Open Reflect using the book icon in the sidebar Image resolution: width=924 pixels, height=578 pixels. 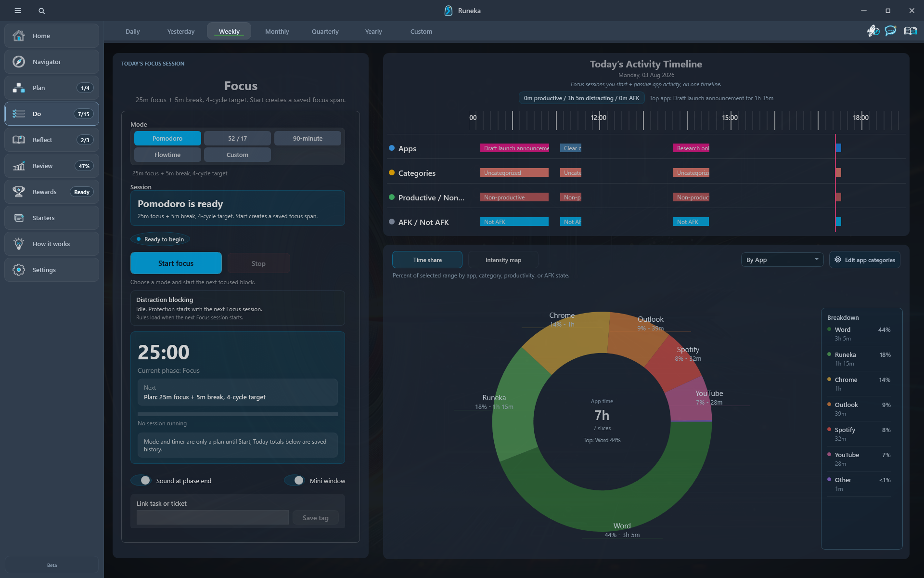click(19, 140)
